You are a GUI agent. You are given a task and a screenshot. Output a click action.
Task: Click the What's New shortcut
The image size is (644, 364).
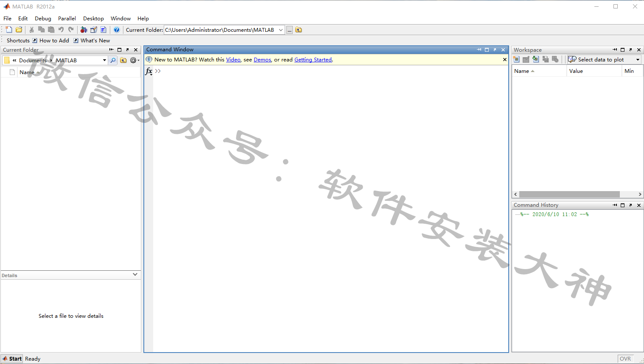tap(92, 41)
